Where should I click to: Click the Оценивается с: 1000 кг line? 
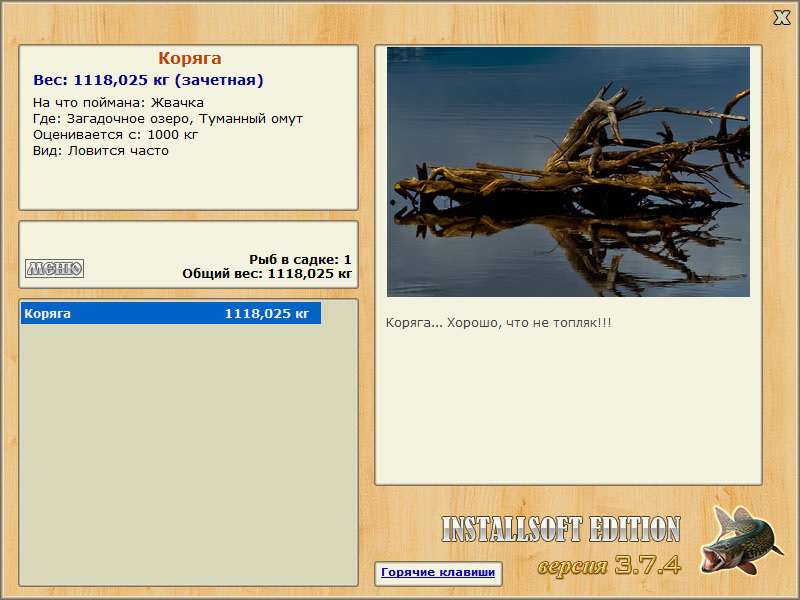(115, 135)
